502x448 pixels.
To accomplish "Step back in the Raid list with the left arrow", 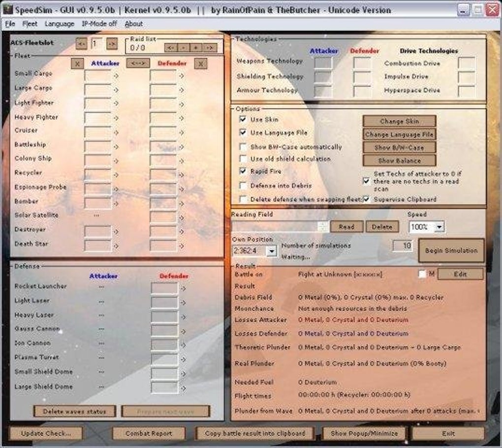I will point(170,47).
